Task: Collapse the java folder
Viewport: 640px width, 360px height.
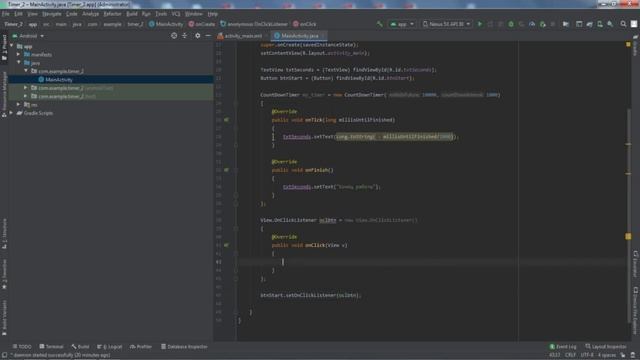Action: [18, 63]
